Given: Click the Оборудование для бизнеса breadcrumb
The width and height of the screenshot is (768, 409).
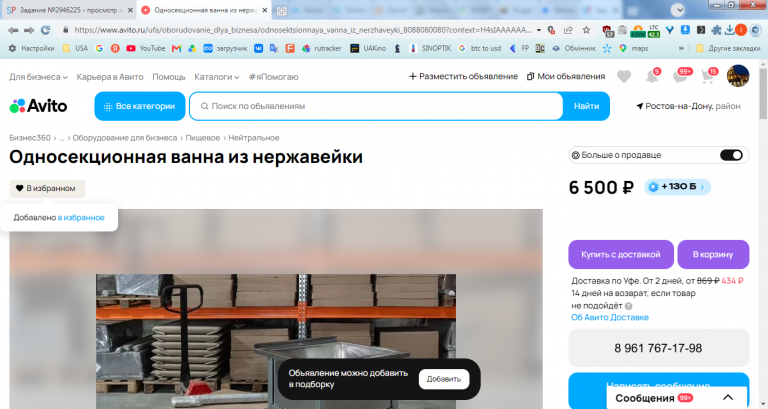Looking at the screenshot, I should tap(125, 138).
